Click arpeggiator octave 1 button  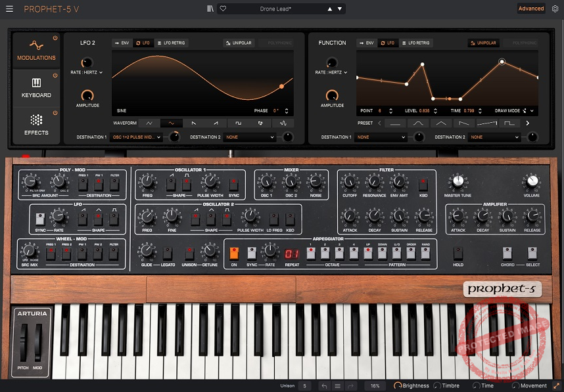pos(311,253)
